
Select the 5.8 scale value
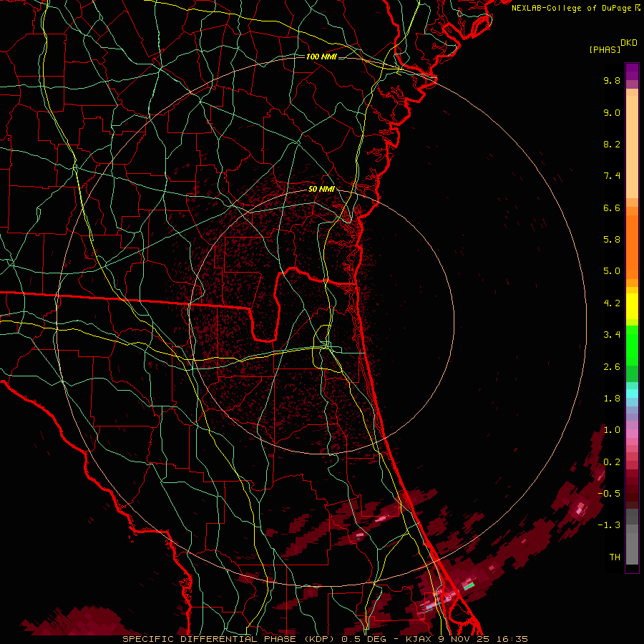[x=612, y=239]
